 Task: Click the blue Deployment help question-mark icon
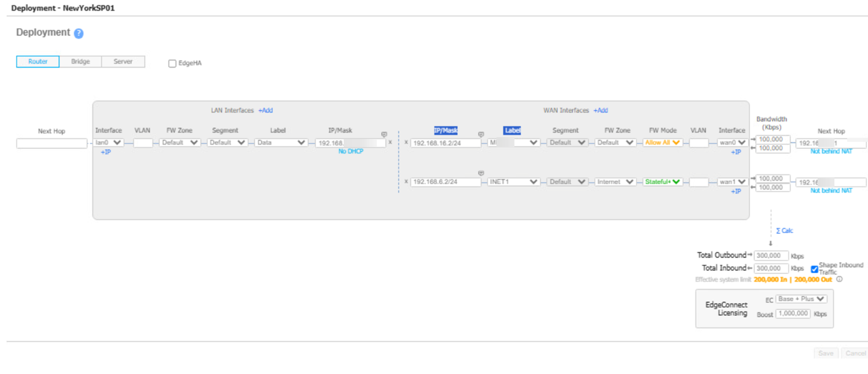pos(79,34)
